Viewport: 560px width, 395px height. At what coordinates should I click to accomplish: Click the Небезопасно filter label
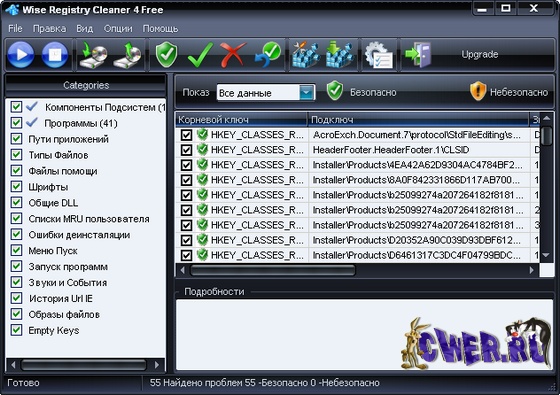(x=519, y=92)
